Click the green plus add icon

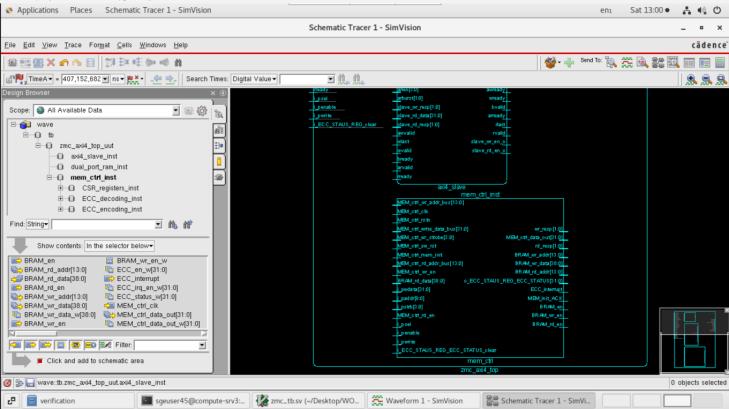point(569,62)
